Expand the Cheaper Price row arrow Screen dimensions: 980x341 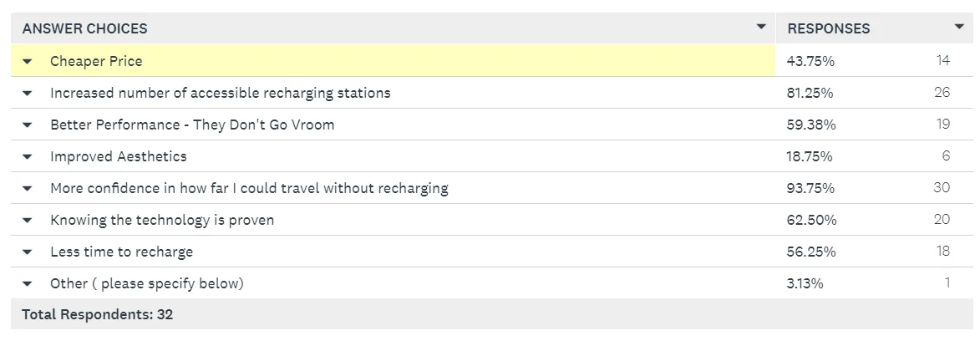coord(27,61)
